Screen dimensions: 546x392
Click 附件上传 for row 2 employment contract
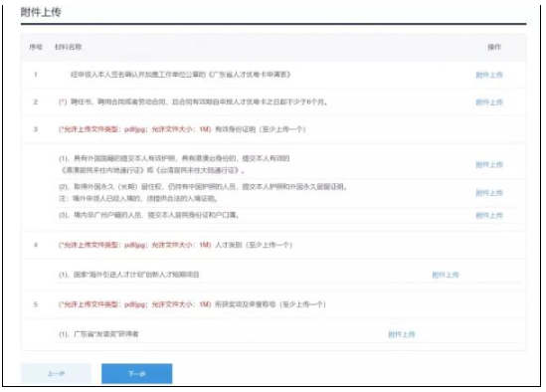pos(489,102)
